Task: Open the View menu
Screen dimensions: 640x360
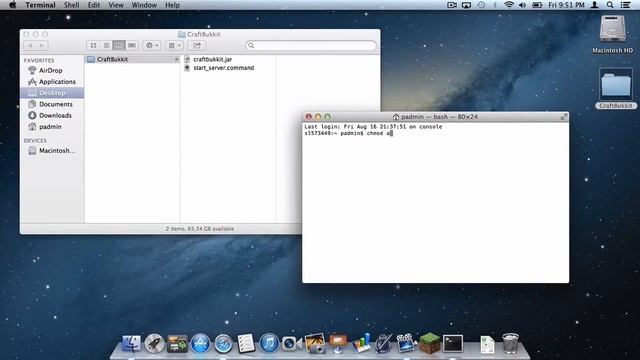Action: pos(116,5)
